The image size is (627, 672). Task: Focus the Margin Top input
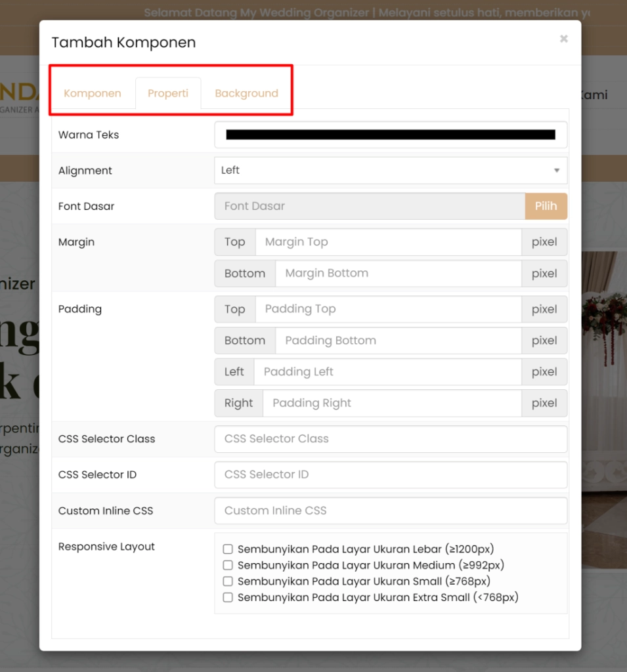(388, 242)
